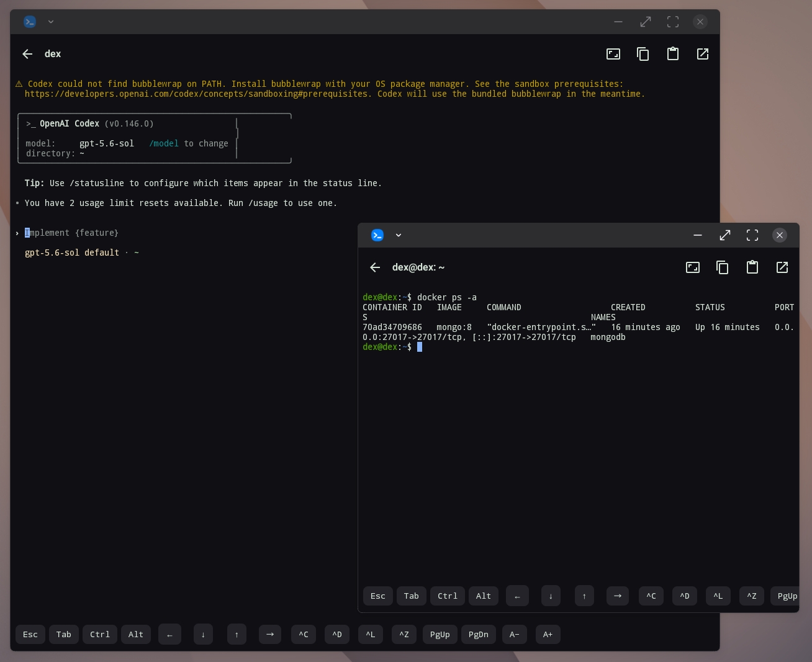812x662 pixels.
Task: Toggle fullscreen in dex@dex window titlebar
Action: point(752,235)
